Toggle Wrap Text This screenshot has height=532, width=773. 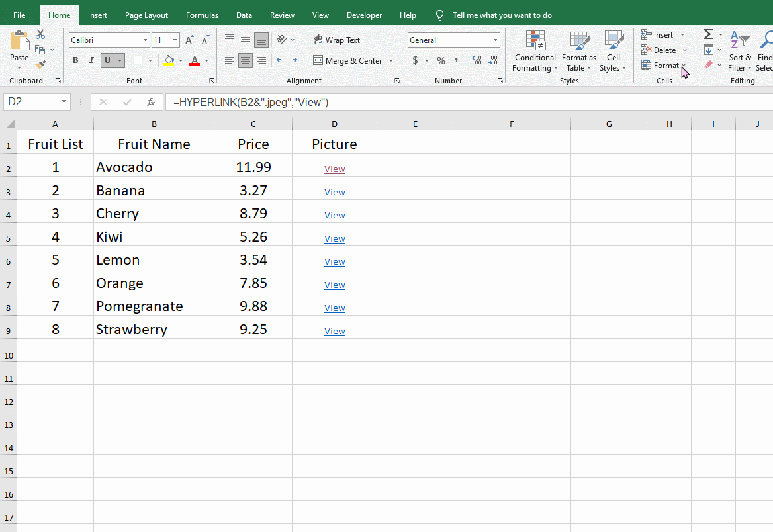338,40
